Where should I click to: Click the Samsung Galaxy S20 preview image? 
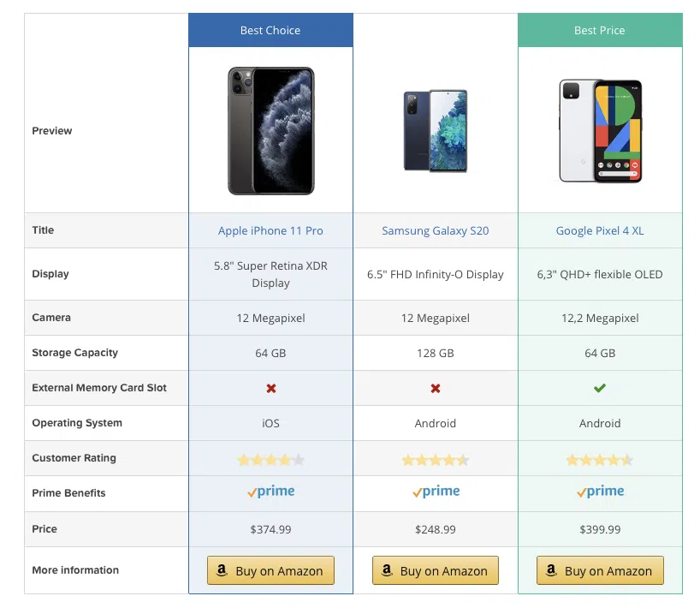(436, 130)
